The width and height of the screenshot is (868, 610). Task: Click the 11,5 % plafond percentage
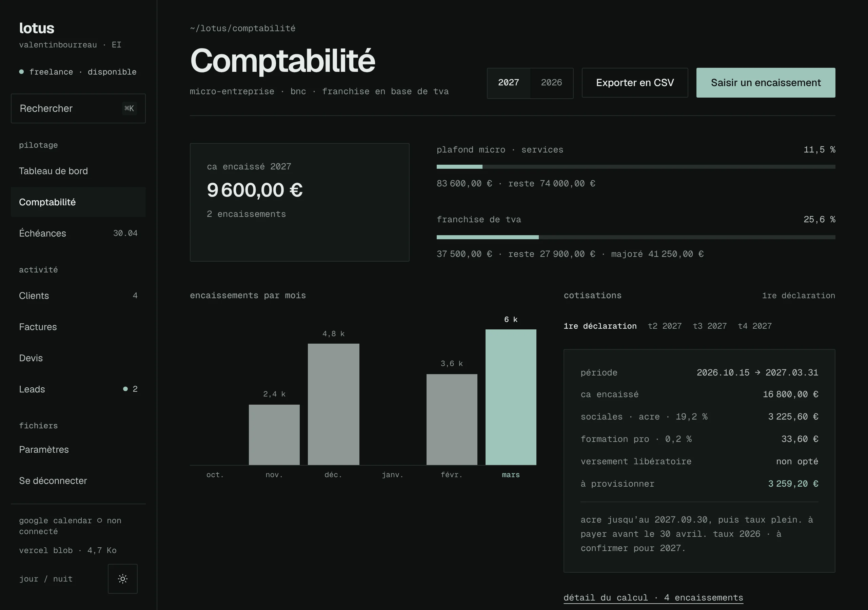pyautogui.click(x=819, y=150)
